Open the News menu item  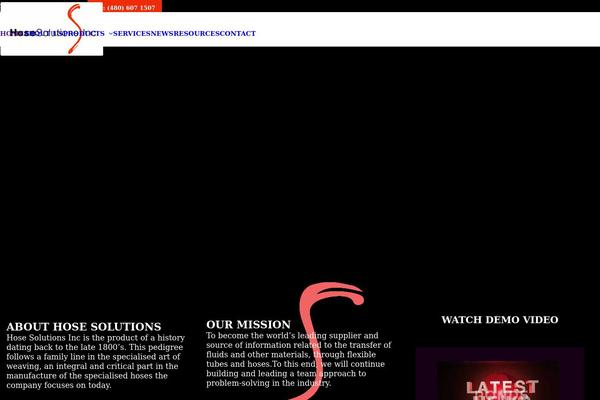pyautogui.click(x=162, y=33)
